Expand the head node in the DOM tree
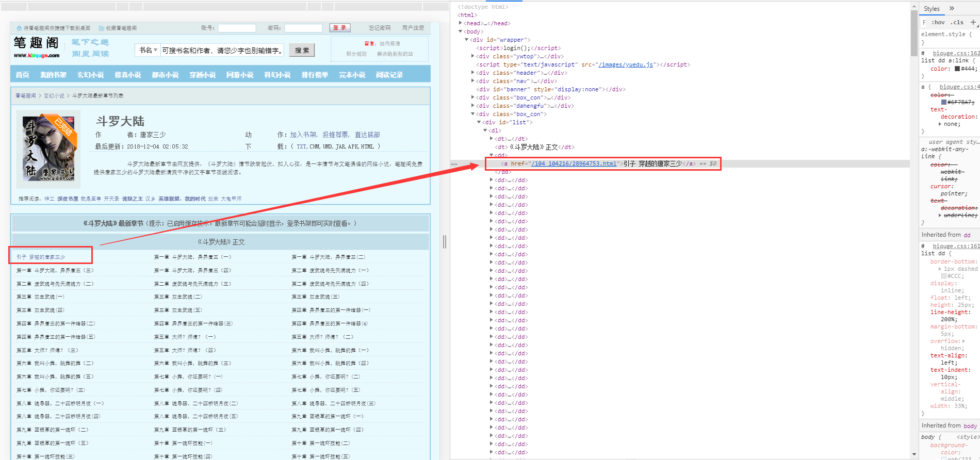This screenshot has height=460, width=980. pos(460,23)
